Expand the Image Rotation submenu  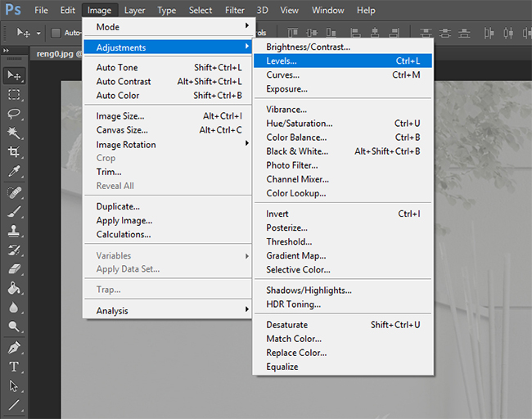point(168,145)
